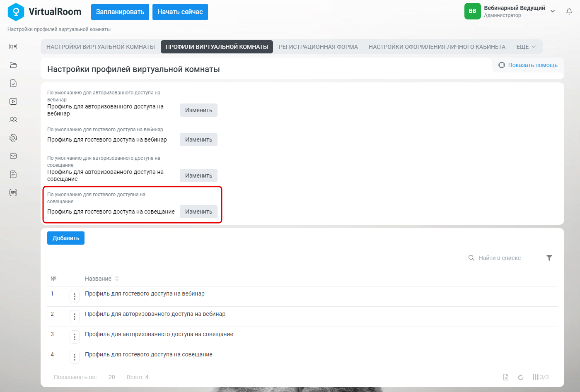This screenshot has width=580, height=392.
Task: Open the notifications bell
Action: pyautogui.click(x=569, y=12)
